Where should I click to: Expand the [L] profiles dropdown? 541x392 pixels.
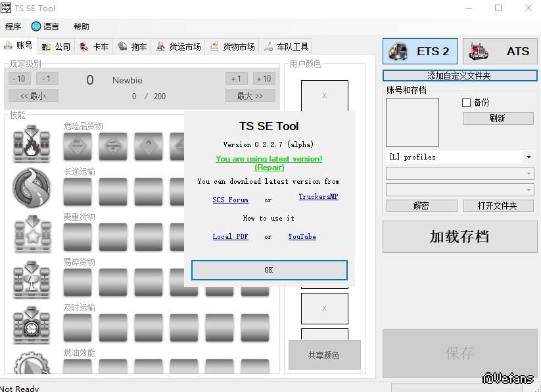pyautogui.click(x=529, y=158)
